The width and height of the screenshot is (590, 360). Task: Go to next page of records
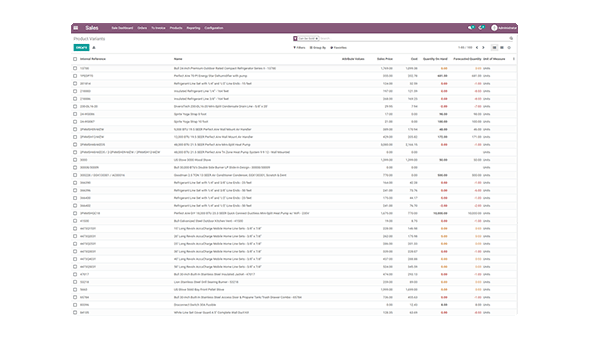(484, 48)
